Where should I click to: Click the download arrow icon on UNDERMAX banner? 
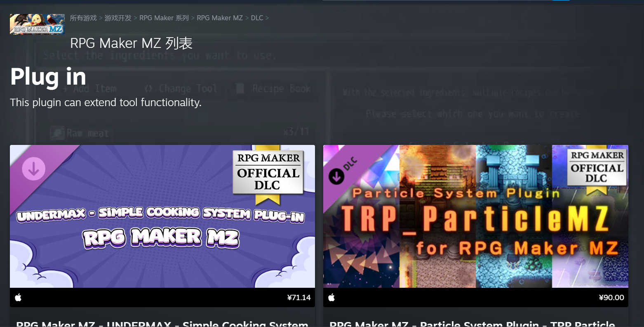[33, 168]
